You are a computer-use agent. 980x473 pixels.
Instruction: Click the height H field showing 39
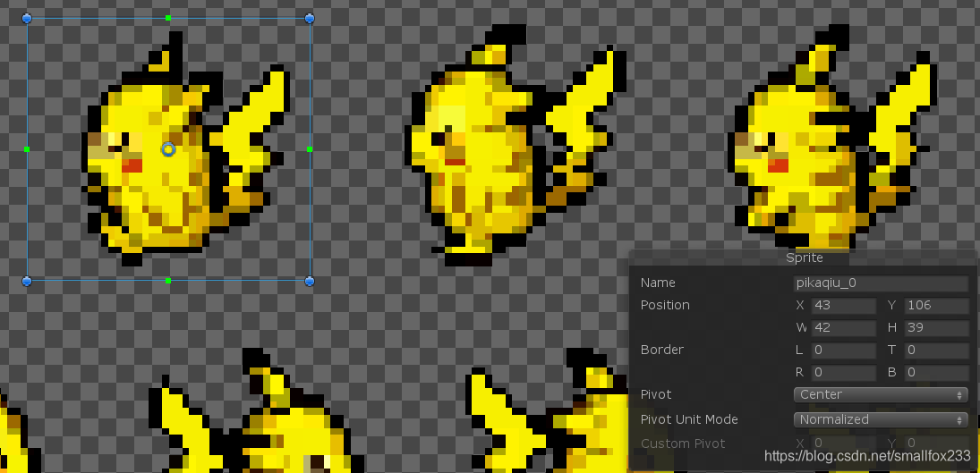pyautogui.click(x=936, y=327)
